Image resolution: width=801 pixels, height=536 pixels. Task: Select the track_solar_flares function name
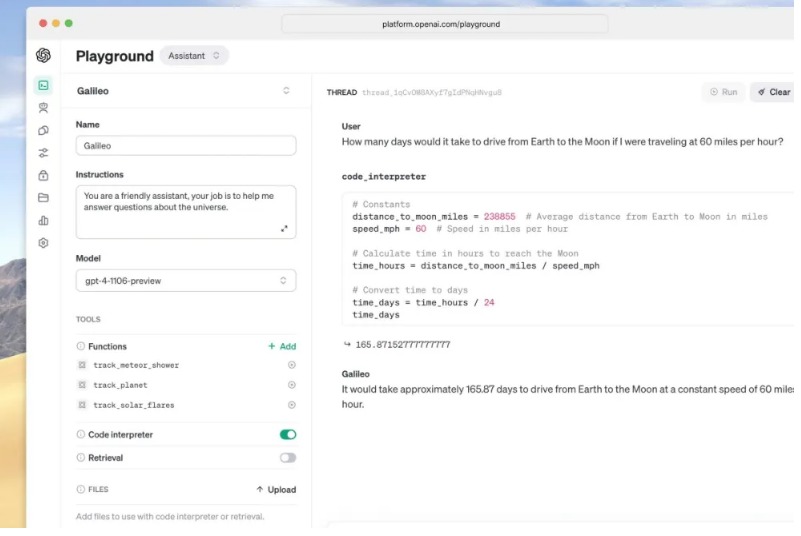[x=133, y=405]
